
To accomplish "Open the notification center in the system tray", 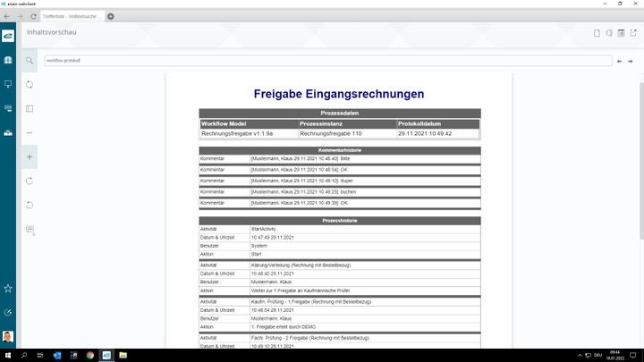I will 633,356.
